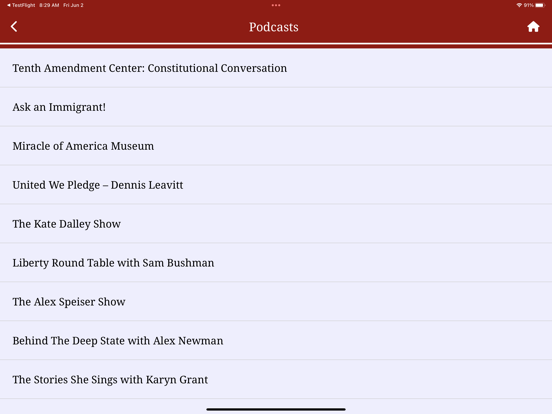
Task: Tap the 8:29 AM clock
Action: coord(49,5)
